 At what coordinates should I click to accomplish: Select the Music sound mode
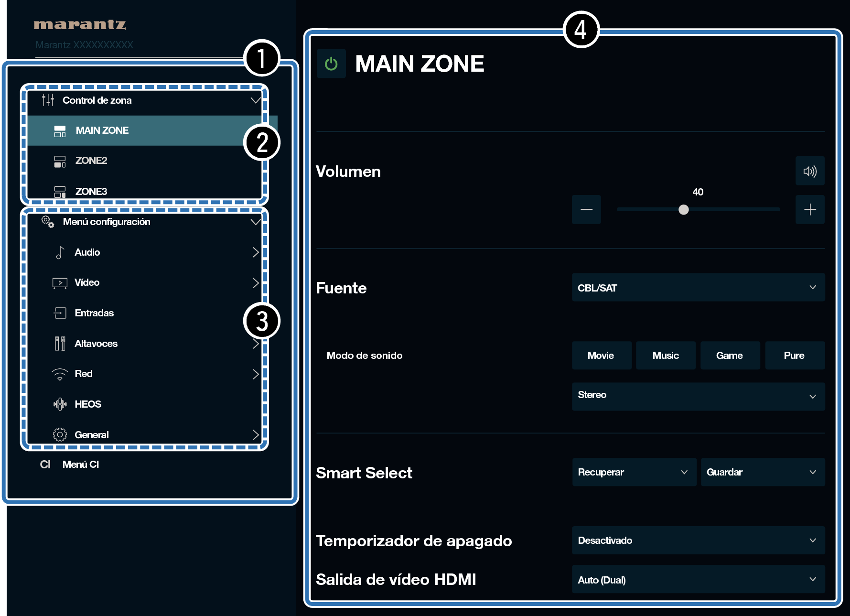(x=665, y=356)
